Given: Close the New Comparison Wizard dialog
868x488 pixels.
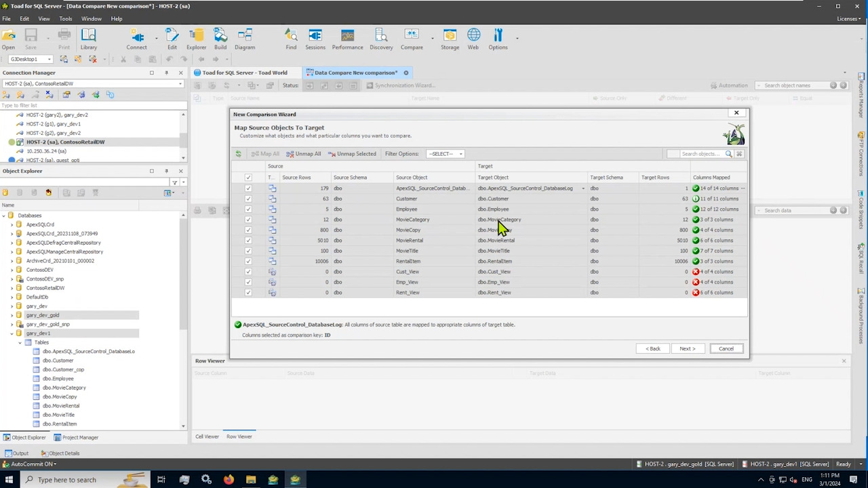Looking at the screenshot, I should coord(736,113).
